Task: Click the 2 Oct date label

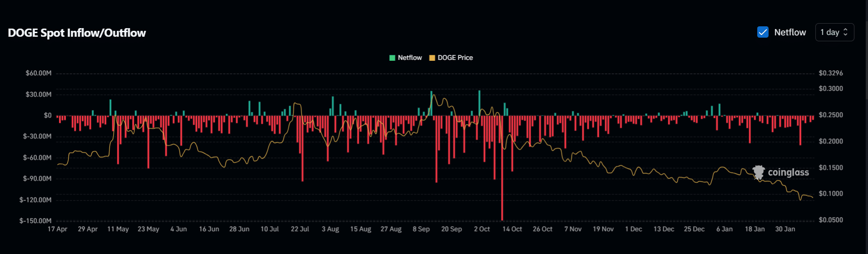Action: point(482,229)
